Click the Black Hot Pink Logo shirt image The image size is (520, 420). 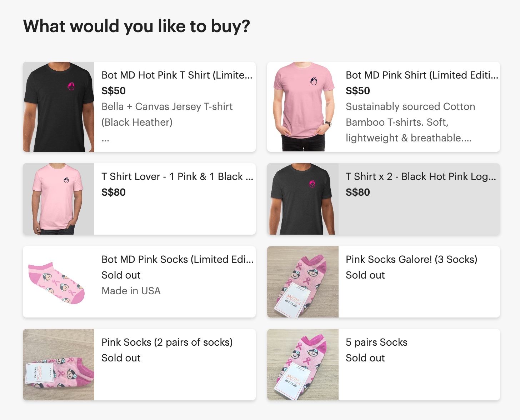tap(303, 199)
